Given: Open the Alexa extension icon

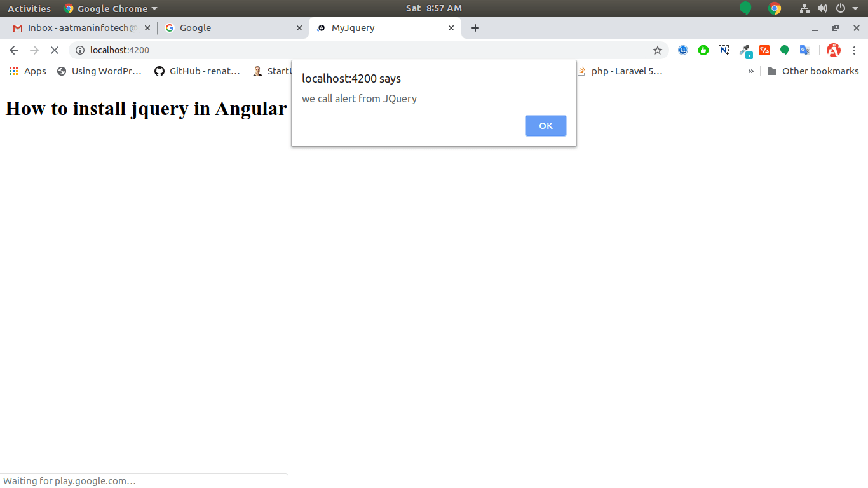Looking at the screenshot, I should click(x=683, y=50).
